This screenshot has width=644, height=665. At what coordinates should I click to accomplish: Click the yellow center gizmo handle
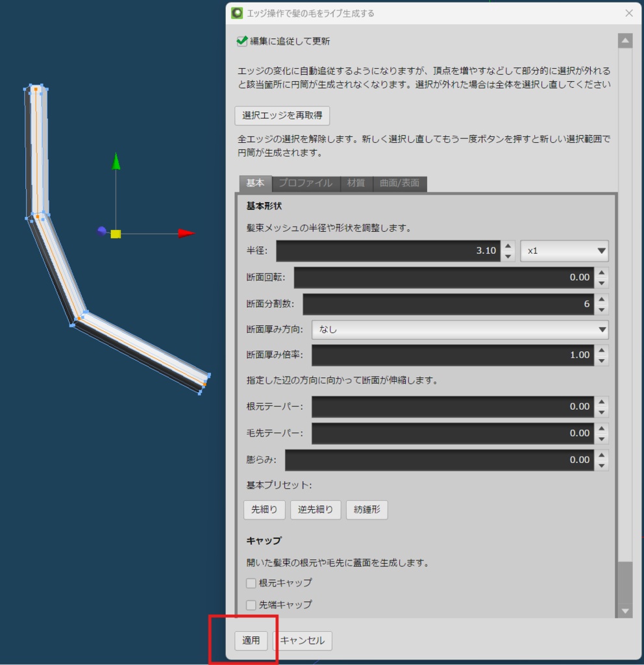116,234
